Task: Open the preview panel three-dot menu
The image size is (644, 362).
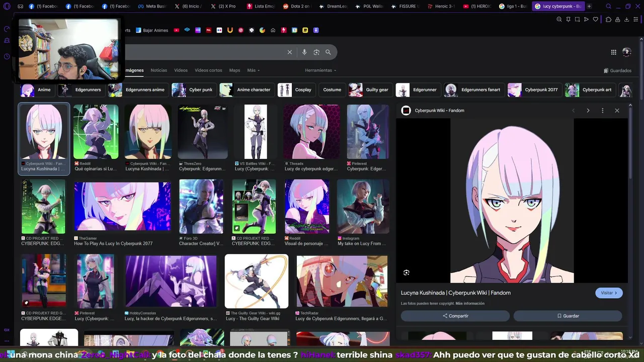Action: click(602, 111)
